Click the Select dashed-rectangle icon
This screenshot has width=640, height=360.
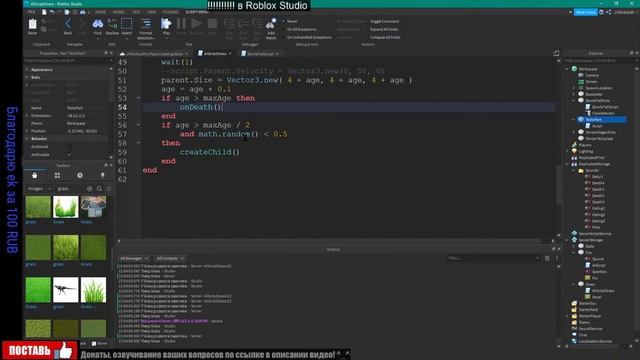127,24
